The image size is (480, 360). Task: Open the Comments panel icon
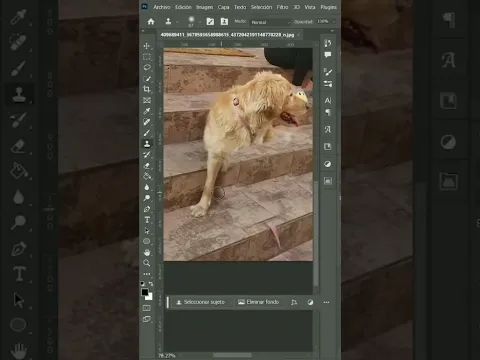tap(328, 55)
